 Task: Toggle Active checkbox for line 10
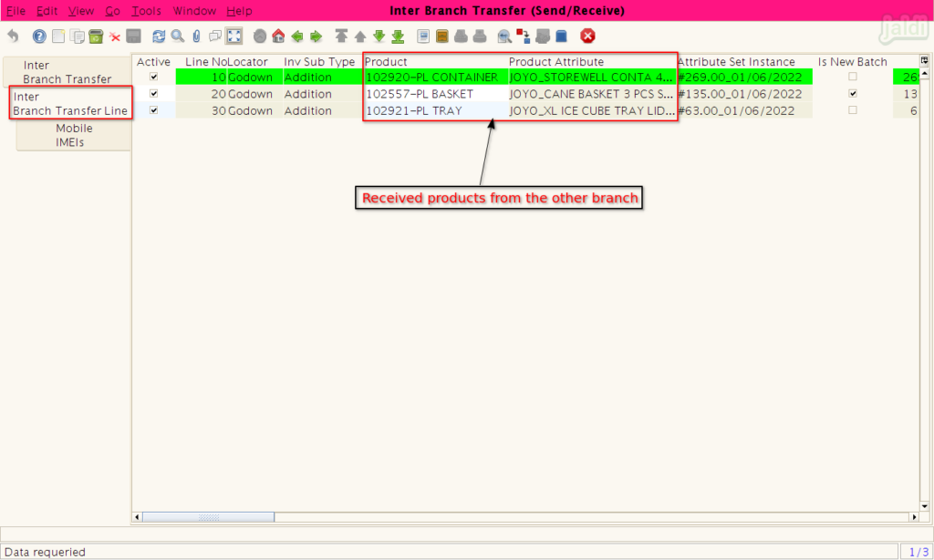point(153,77)
